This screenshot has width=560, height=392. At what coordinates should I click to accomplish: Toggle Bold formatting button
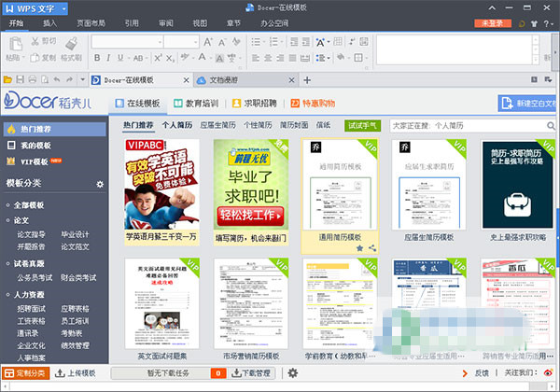click(x=97, y=58)
